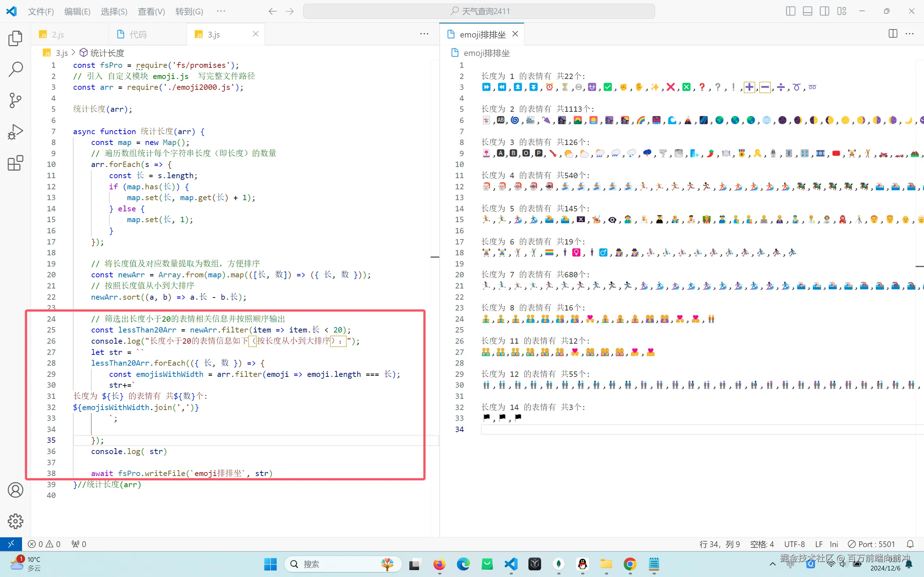Open the Source Control view
The image size is (924, 577).
(x=15, y=100)
